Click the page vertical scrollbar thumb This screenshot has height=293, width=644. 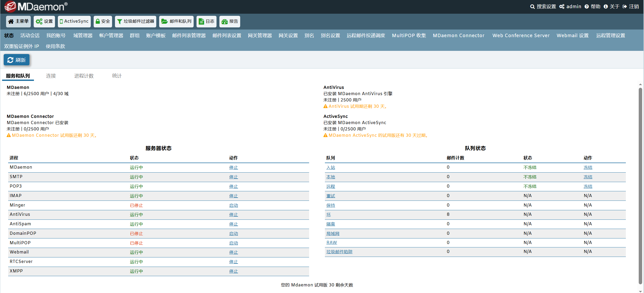tap(640, 186)
